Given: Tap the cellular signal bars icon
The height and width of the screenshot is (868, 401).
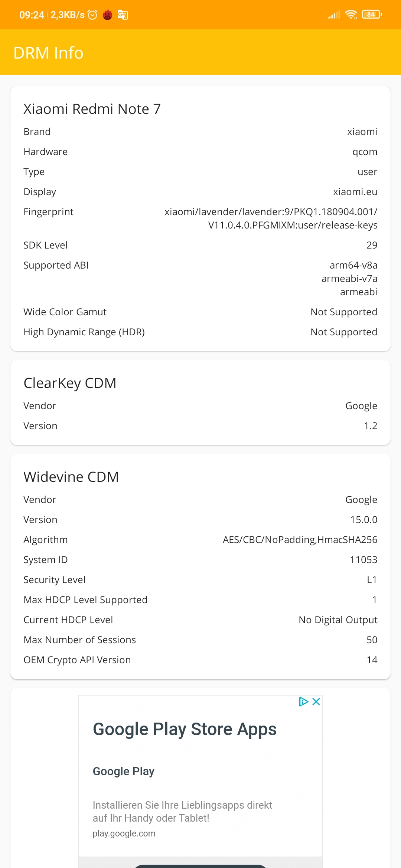Looking at the screenshot, I should [x=334, y=15].
